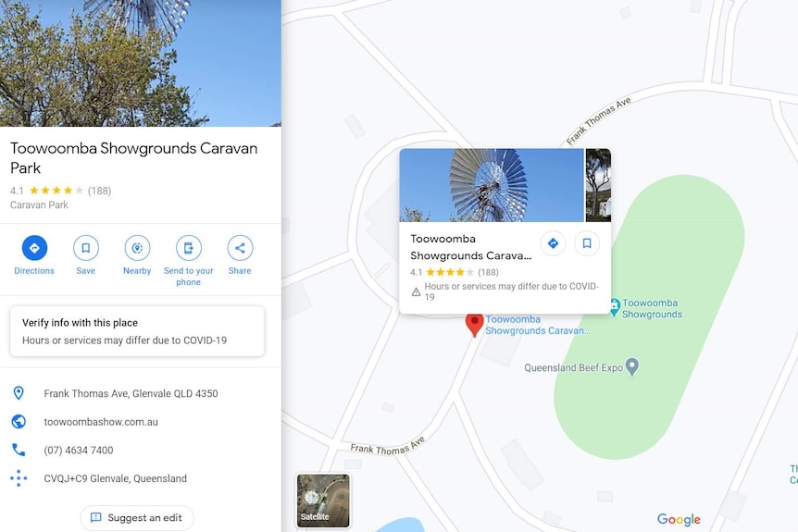This screenshot has height=532, width=798.
Task: Click the Queensland Beef Expo grey pin
Action: pyautogui.click(x=632, y=366)
